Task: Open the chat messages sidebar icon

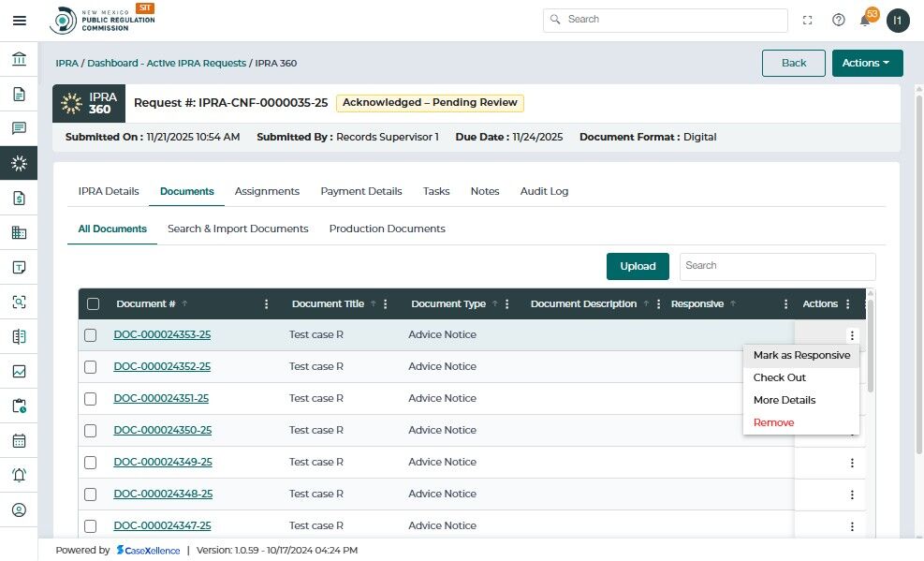Action: pos(19,128)
